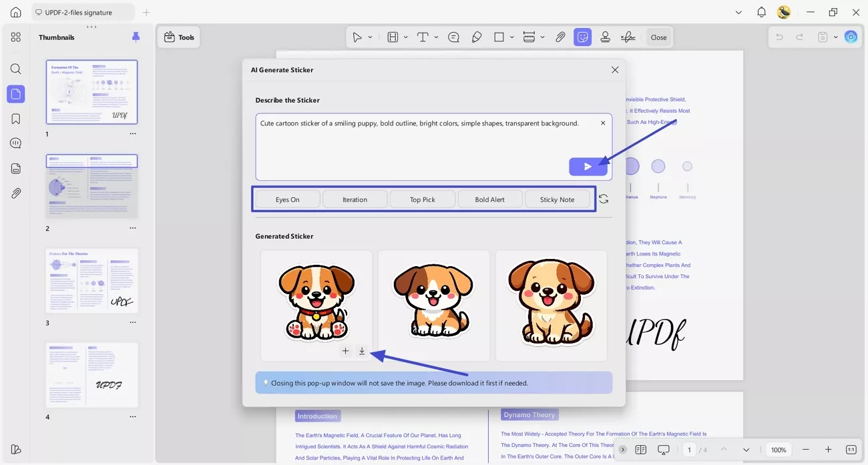Click the undo arrow
Image resolution: width=868 pixels, height=465 pixels.
(x=779, y=37)
